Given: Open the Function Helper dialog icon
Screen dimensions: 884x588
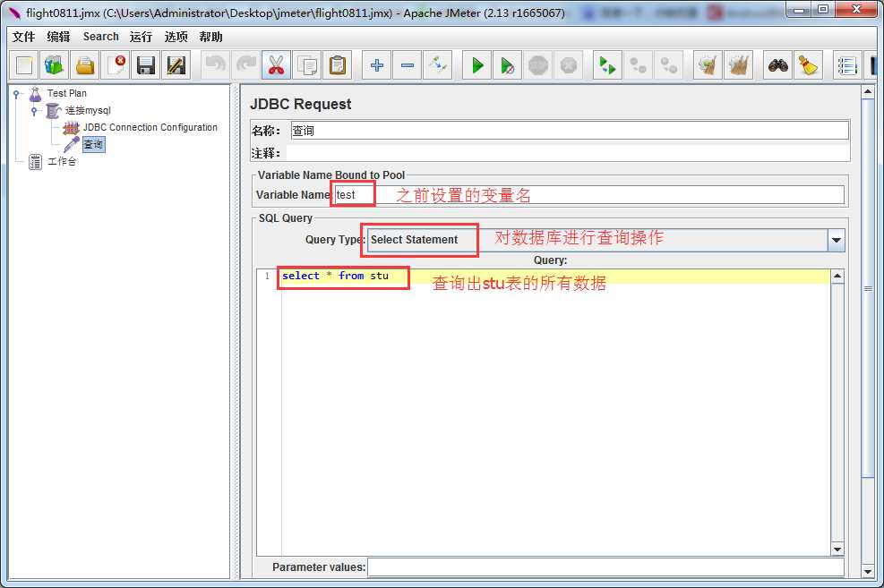Looking at the screenshot, I should [x=846, y=66].
